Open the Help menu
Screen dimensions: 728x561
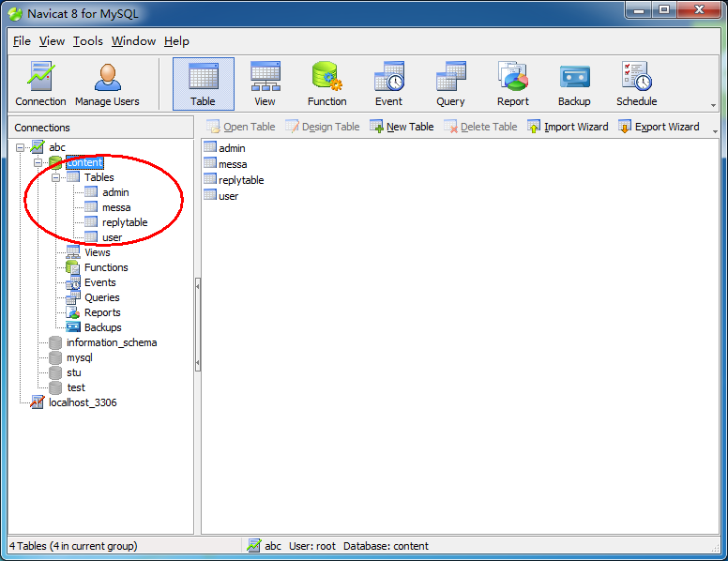tap(176, 41)
